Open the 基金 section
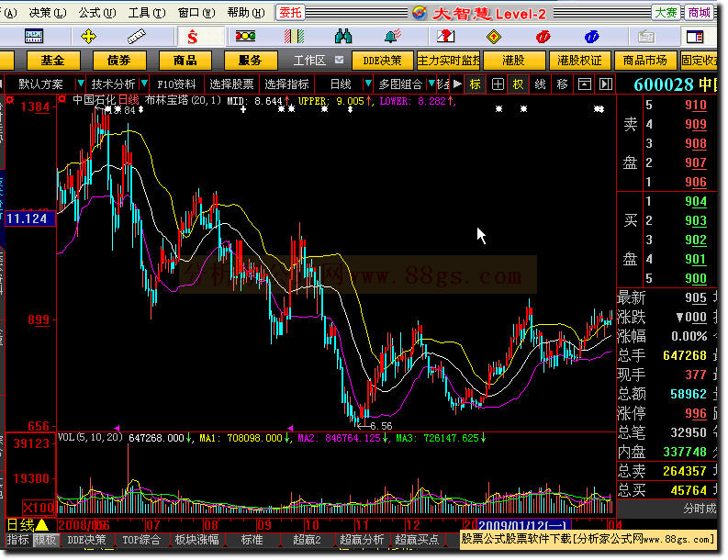728x560 pixels. [53, 61]
